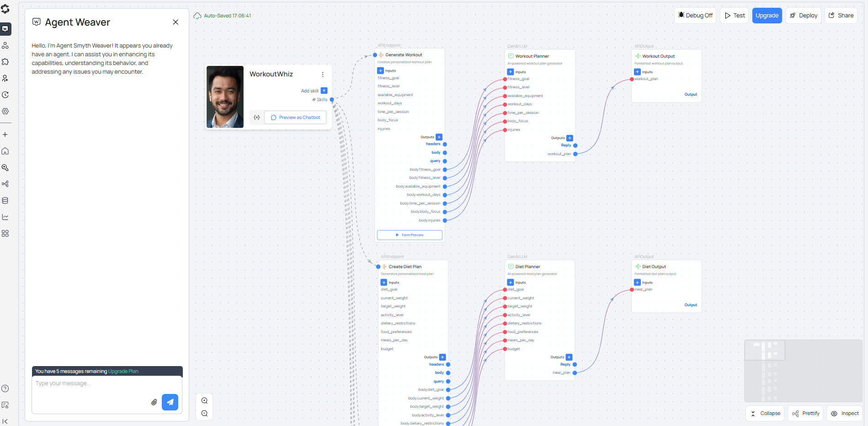This screenshot has height=426, width=868.
Task: Click the Auto-Saved status indicator
Action: [x=223, y=16]
